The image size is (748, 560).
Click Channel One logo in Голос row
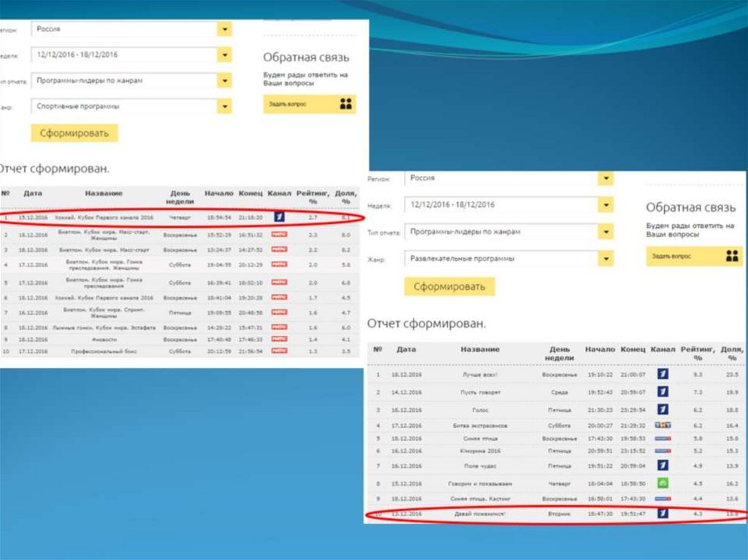coord(663,410)
